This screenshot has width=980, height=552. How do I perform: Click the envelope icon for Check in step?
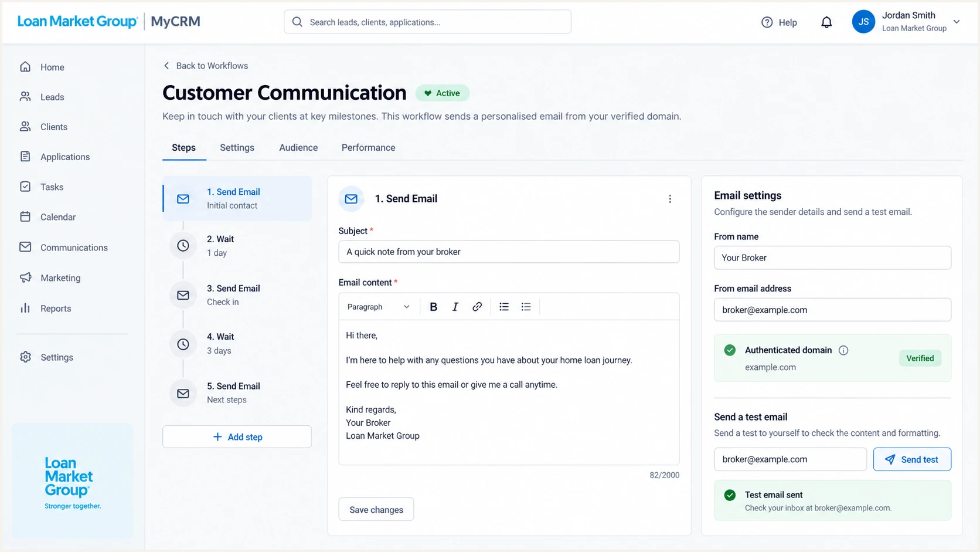coord(183,295)
